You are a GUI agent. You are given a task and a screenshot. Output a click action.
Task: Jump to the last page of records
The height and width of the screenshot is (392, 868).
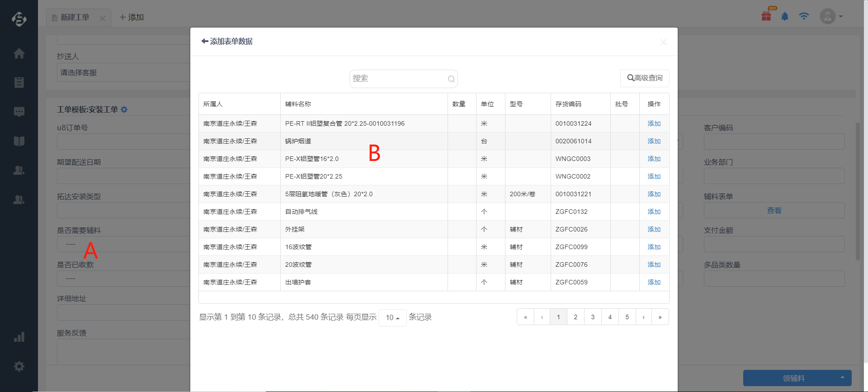660,317
